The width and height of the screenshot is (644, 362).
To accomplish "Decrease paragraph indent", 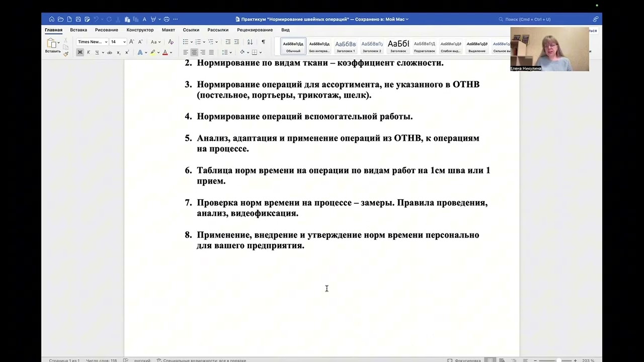I will 228,42.
